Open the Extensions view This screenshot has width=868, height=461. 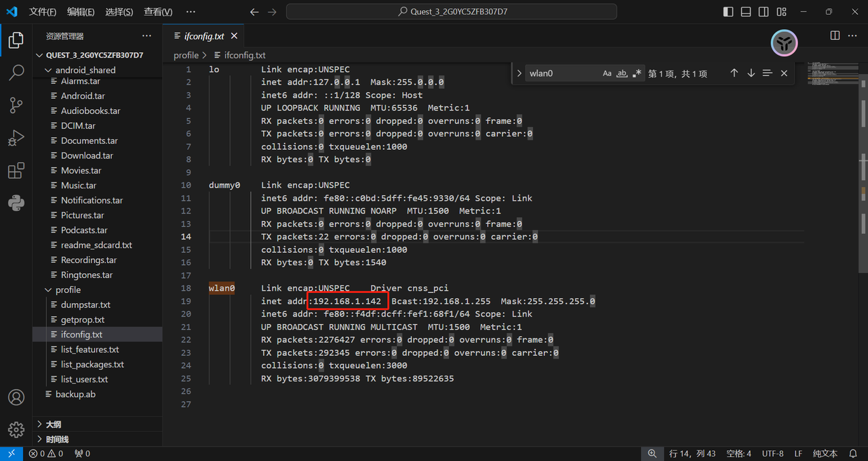[x=16, y=170]
